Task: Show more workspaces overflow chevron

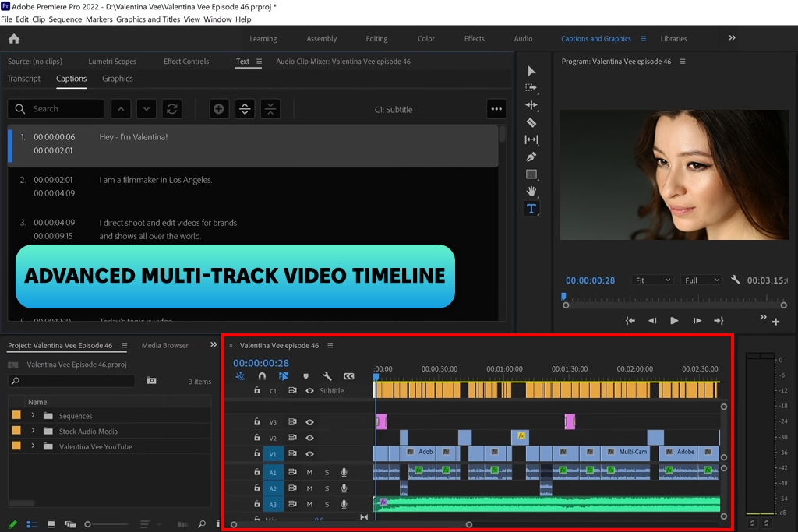Action: point(732,38)
